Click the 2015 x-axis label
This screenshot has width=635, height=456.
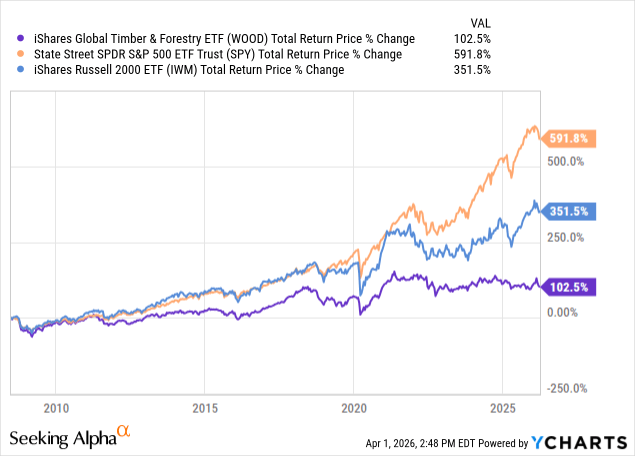(x=205, y=408)
